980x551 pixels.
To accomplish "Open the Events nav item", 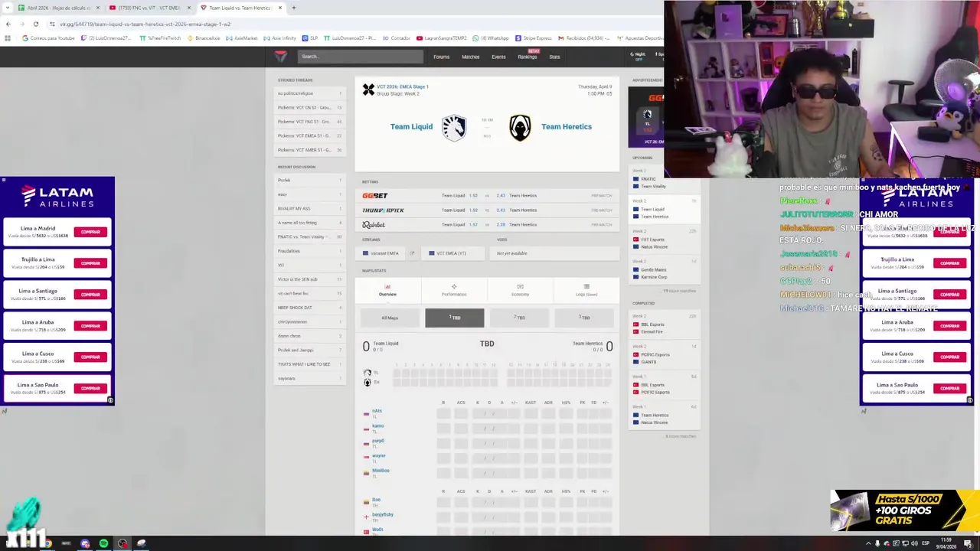I will pos(498,57).
